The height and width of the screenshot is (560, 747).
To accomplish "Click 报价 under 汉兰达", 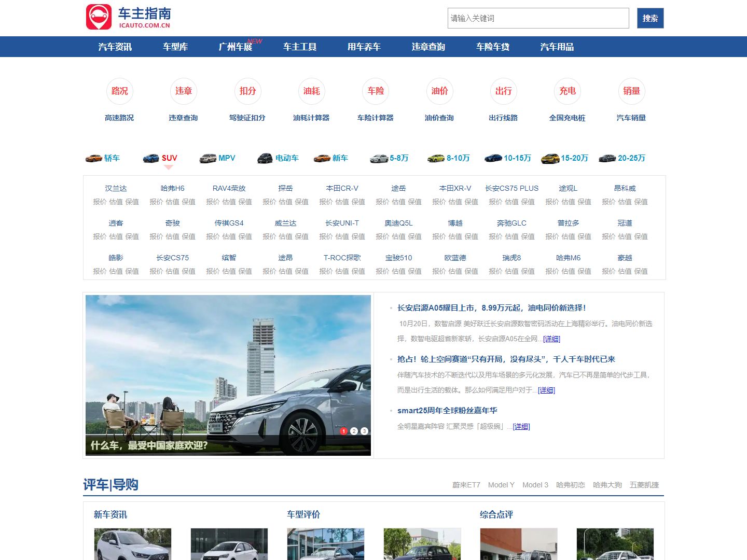I will tap(100, 202).
